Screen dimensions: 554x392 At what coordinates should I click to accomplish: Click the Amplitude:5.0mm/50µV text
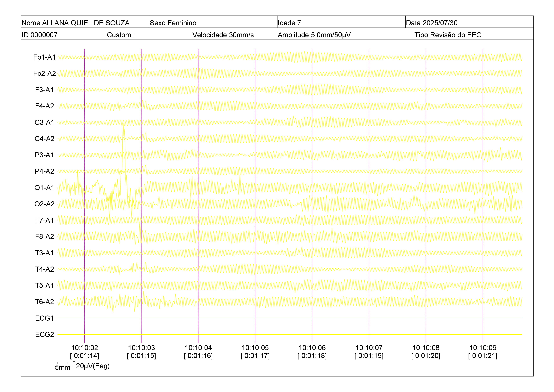[314, 35]
